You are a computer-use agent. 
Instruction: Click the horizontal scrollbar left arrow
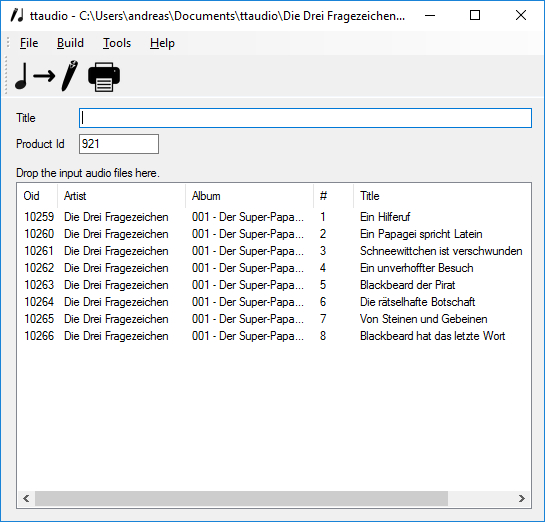click(x=26, y=499)
